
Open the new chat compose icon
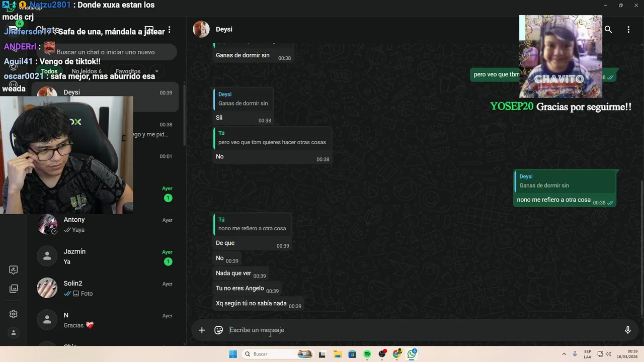click(x=149, y=30)
